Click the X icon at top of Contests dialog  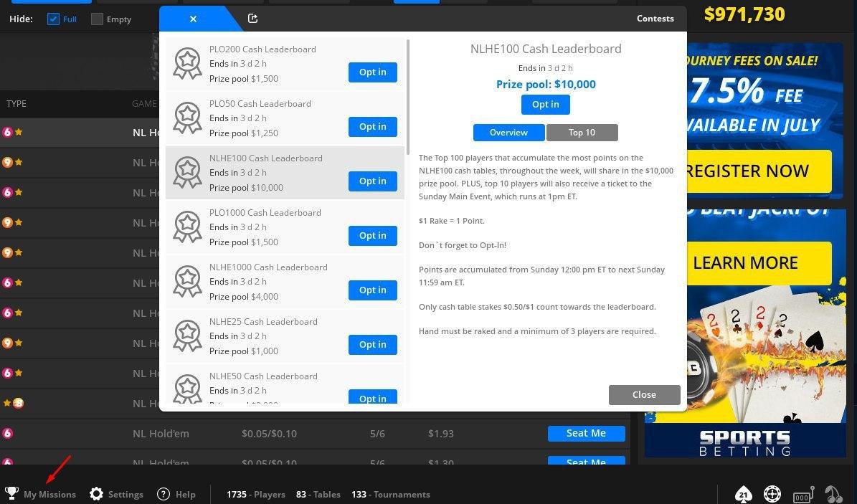pos(193,19)
